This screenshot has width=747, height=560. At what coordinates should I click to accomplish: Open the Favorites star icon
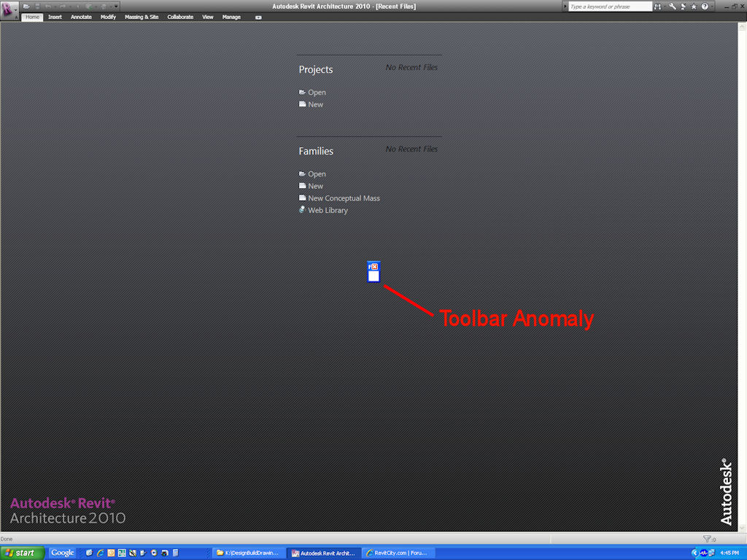[694, 7]
